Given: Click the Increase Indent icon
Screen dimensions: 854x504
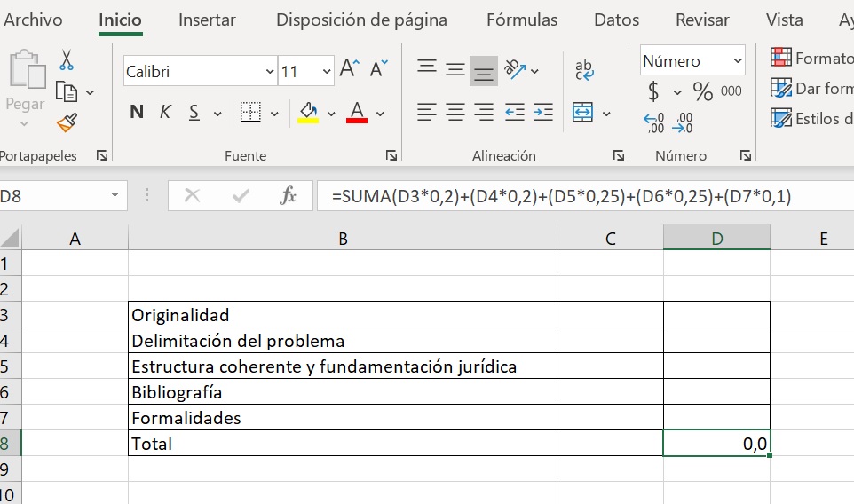Looking at the screenshot, I should [x=543, y=113].
